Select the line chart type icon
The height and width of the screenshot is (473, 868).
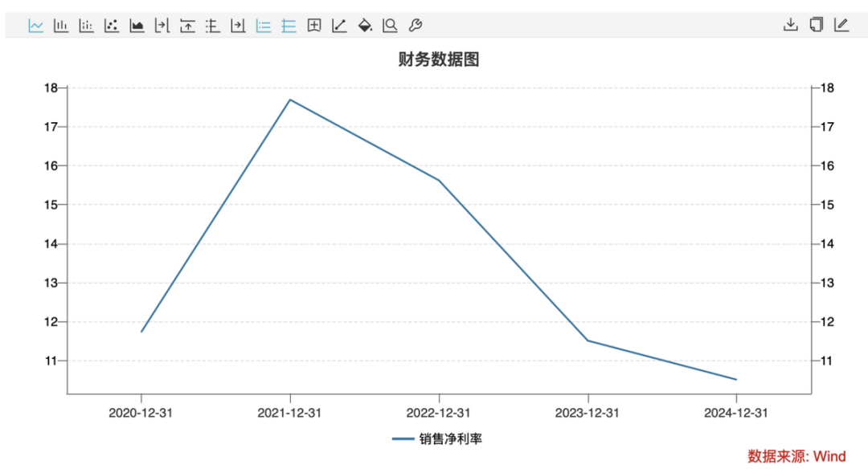click(x=35, y=25)
